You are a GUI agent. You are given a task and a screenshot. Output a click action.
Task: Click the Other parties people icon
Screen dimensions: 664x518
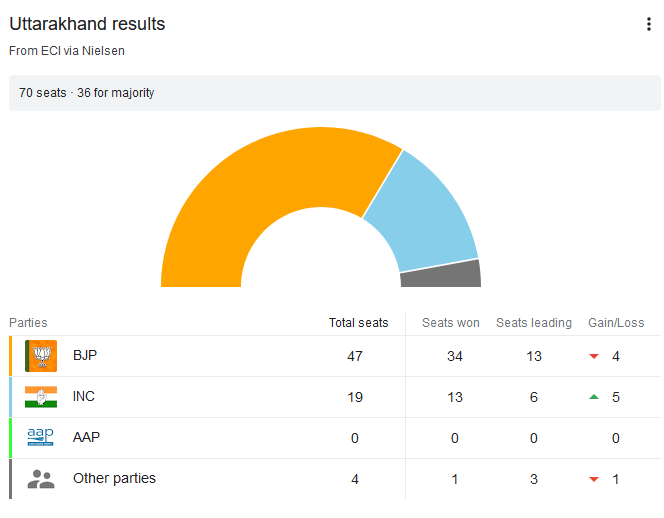[41, 479]
